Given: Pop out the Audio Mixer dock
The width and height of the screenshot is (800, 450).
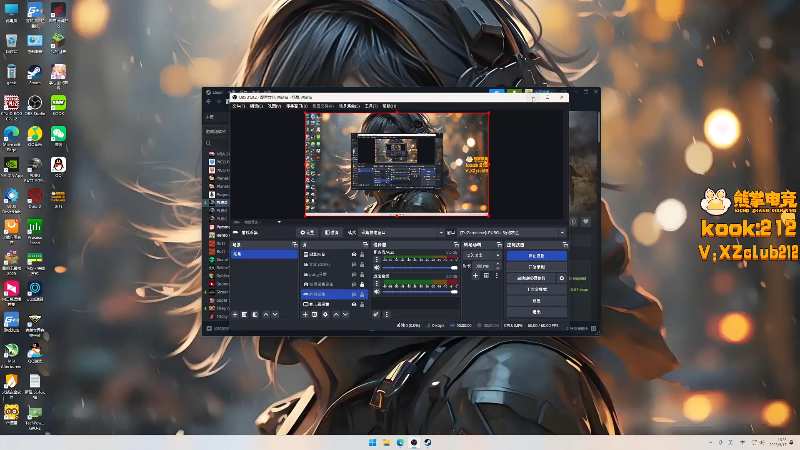Looking at the screenshot, I should [x=456, y=245].
